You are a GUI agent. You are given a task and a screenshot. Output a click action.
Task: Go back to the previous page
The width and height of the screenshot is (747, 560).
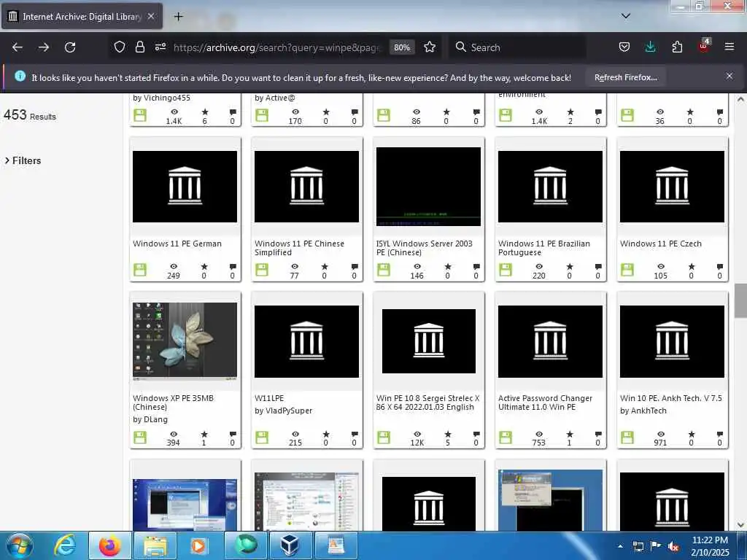tap(18, 47)
